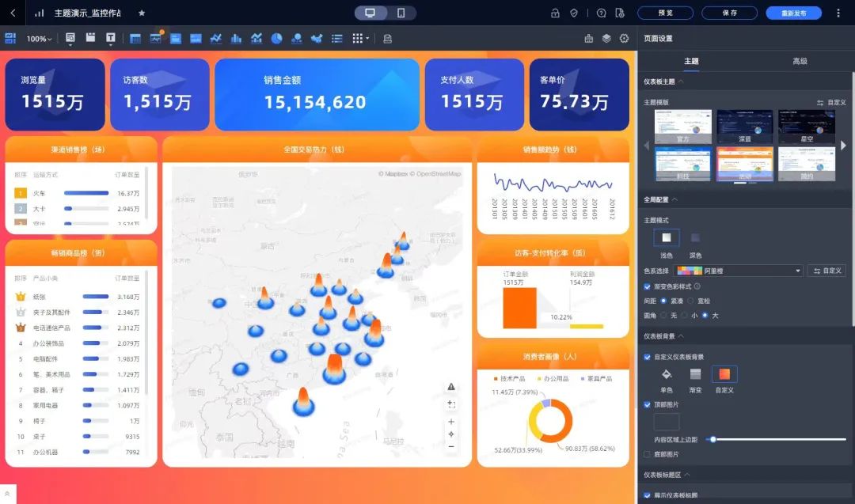Switch to mobile layout preview
The height and width of the screenshot is (504, 855).
[x=401, y=13]
